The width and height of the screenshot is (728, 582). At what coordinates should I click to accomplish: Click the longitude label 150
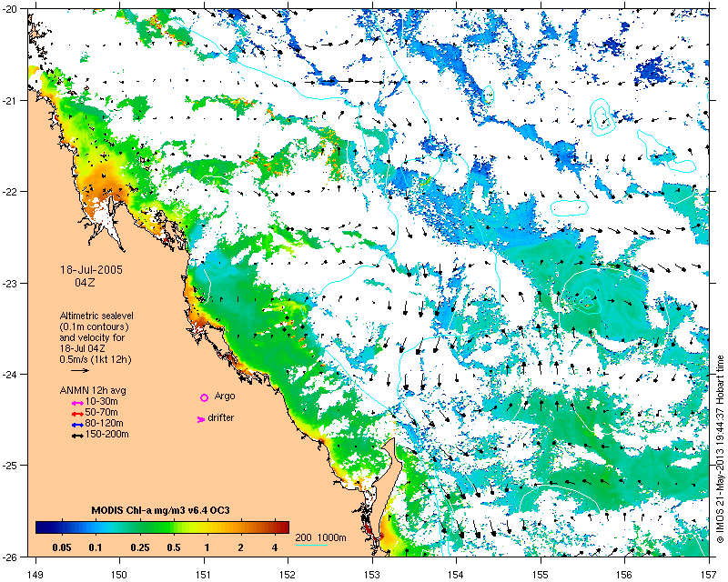120,575
